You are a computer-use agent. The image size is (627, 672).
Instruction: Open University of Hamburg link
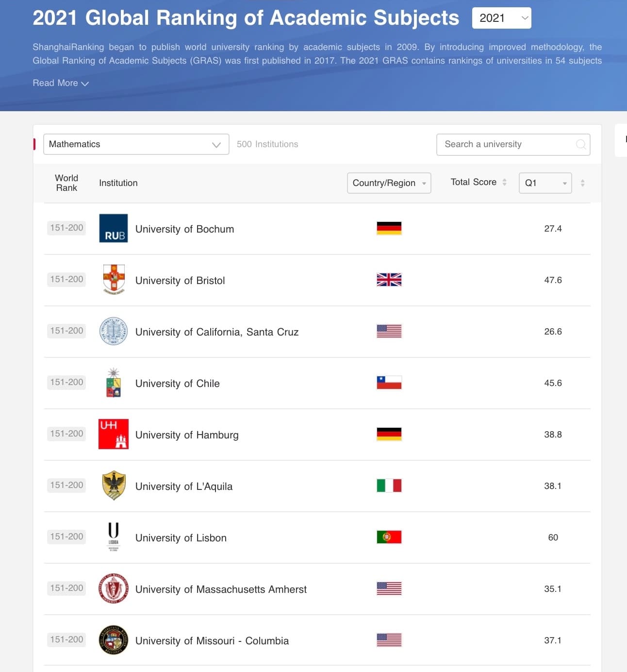coord(187,435)
